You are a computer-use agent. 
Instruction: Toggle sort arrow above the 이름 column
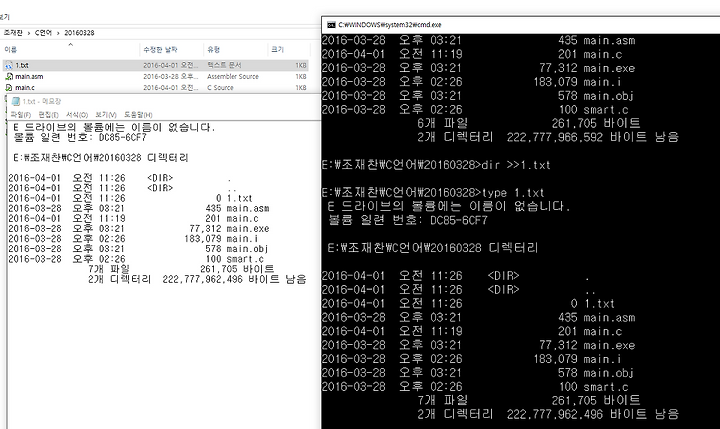70,45
